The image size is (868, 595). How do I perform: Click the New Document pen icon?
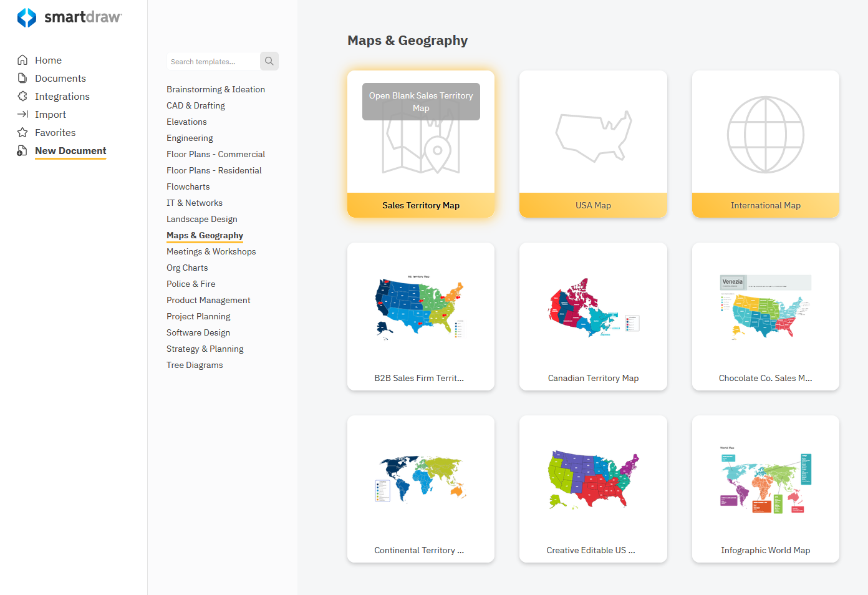(21, 150)
